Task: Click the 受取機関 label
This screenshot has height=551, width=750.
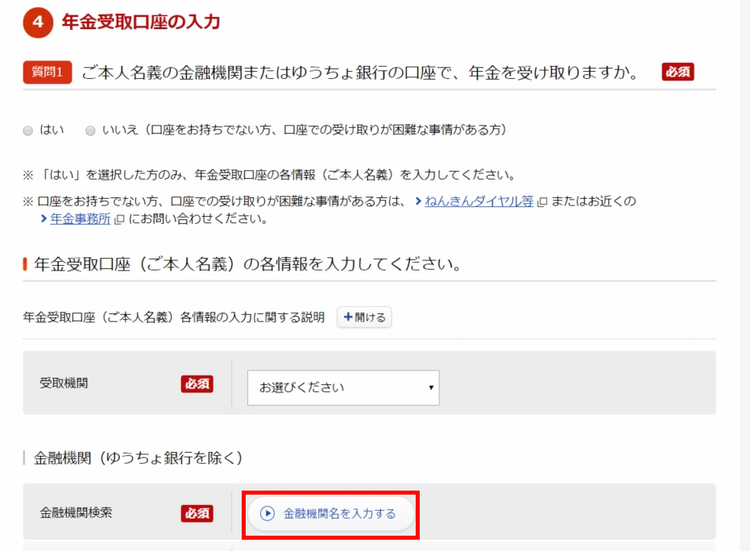Action: [x=64, y=383]
